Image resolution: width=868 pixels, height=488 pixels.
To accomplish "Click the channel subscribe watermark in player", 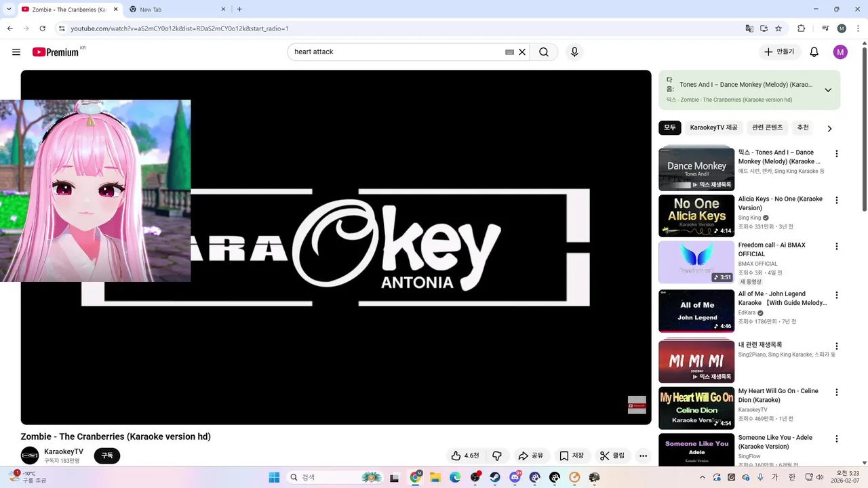I will point(637,405).
